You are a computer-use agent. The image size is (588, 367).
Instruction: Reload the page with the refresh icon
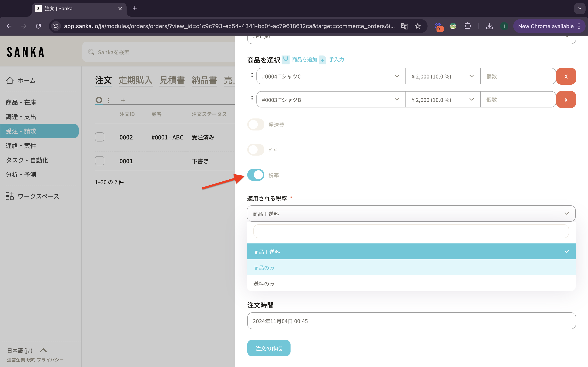point(38,26)
